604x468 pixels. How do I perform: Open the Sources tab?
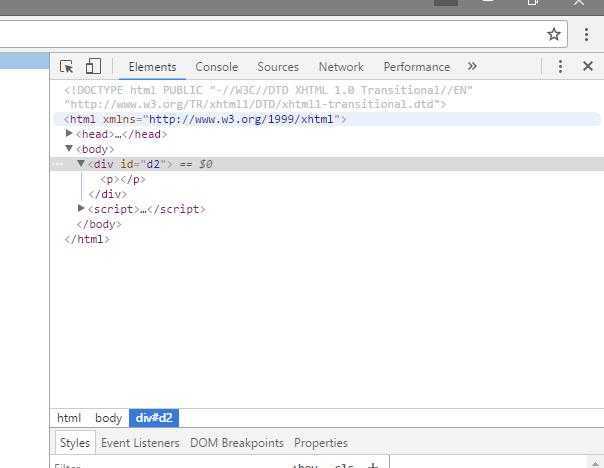[x=278, y=67]
